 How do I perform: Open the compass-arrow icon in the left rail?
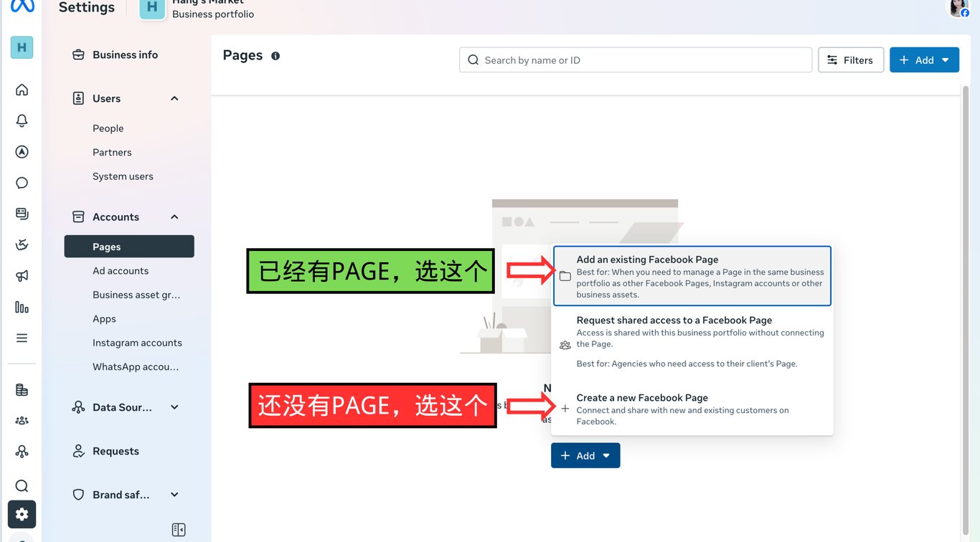coord(22,151)
